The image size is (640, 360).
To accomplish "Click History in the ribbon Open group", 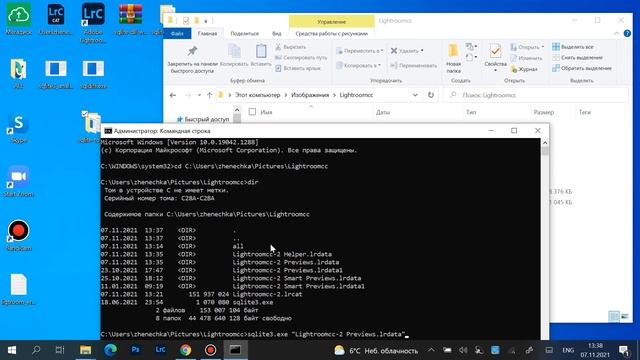I will tap(524, 69).
